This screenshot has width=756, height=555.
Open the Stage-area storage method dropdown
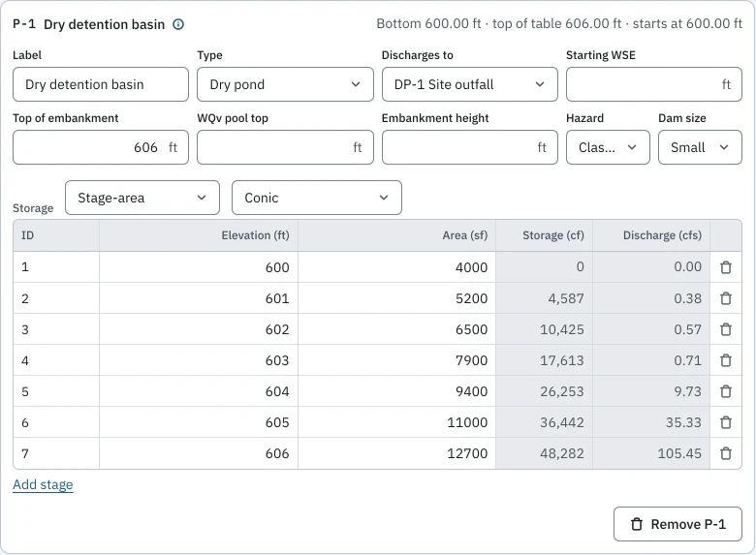pos(142,198)
